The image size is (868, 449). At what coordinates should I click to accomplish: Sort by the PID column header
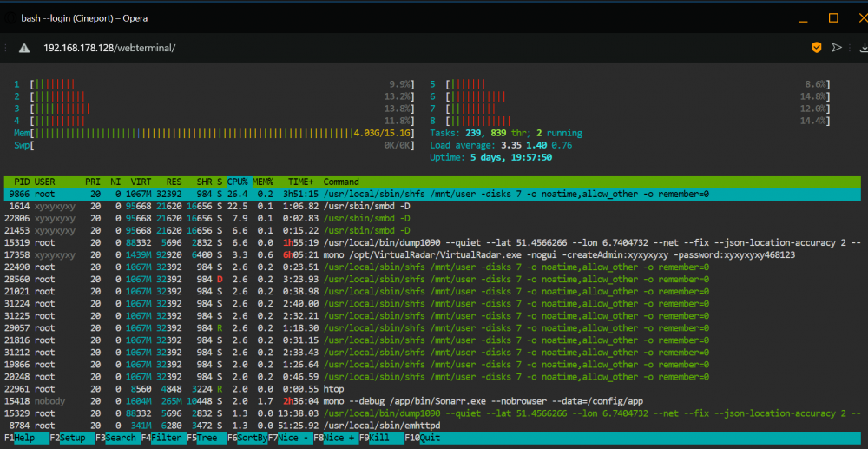pyautogui.click(x=23, y=182)
